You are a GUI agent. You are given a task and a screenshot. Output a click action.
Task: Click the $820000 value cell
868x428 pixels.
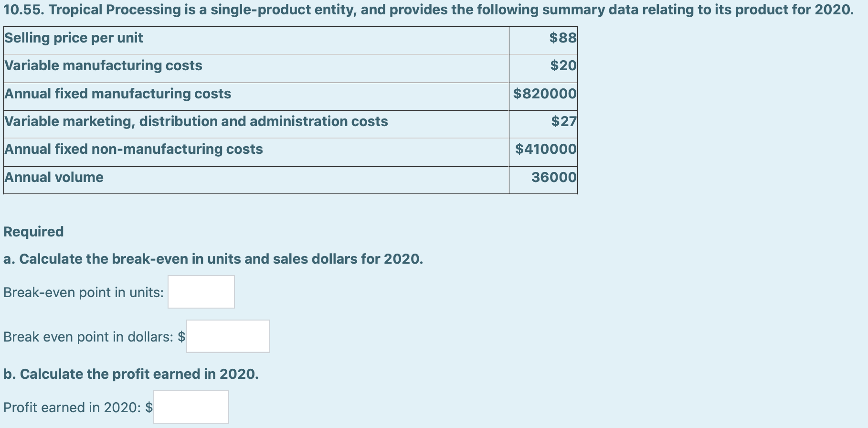[544, 94]
